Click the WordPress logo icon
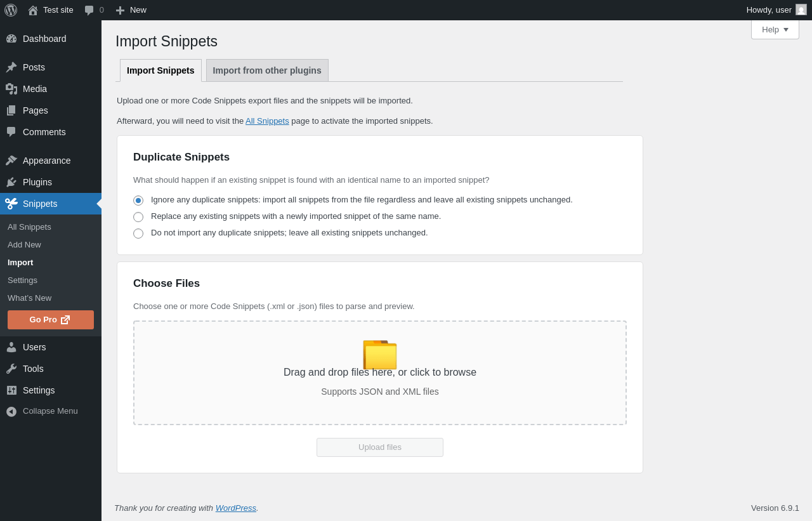Screen dimensions: 812x521 point(11,10)
